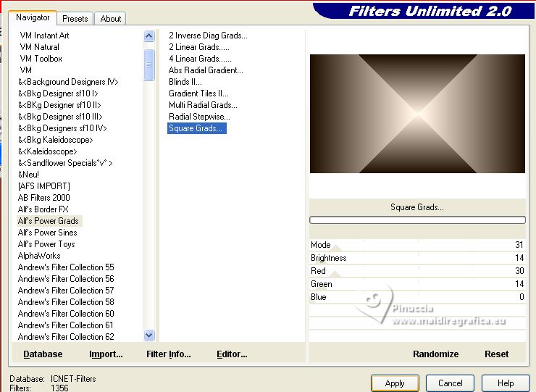Open &<BKg Designer sf10 II> category
This screenshot has width=536, height=392.
pyautogui.click(x=59, y=105)
